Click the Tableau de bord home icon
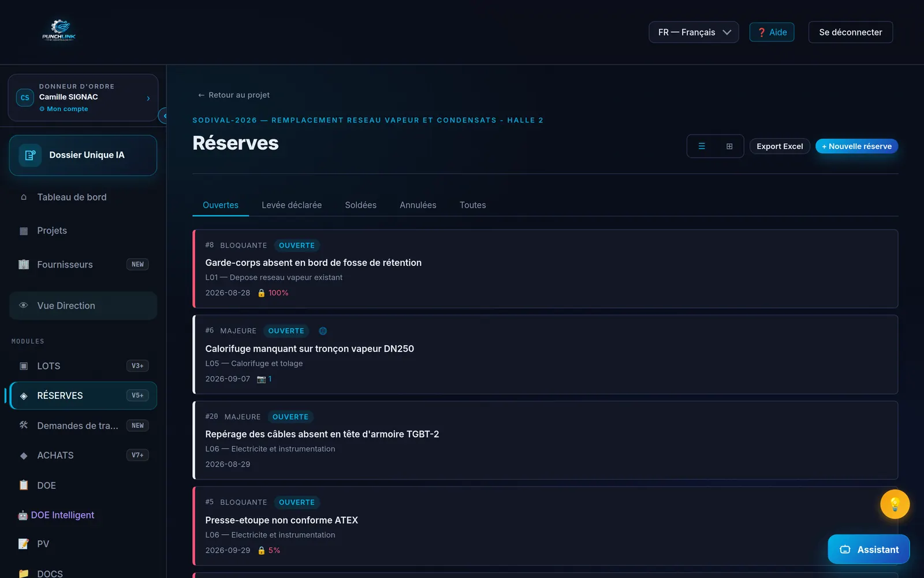This screenshot has height=578, width=924. tap(24, 197)
